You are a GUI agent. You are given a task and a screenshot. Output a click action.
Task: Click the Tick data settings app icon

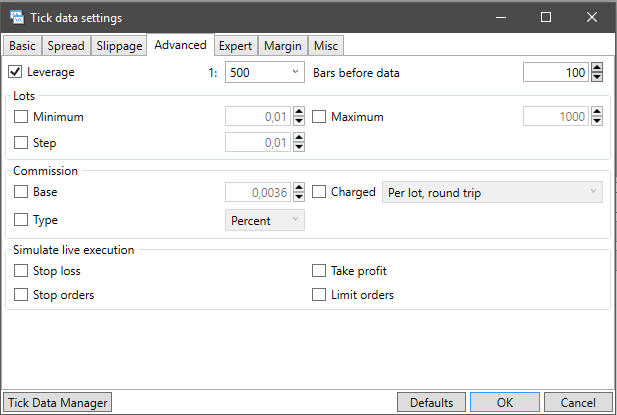point(17,18)
